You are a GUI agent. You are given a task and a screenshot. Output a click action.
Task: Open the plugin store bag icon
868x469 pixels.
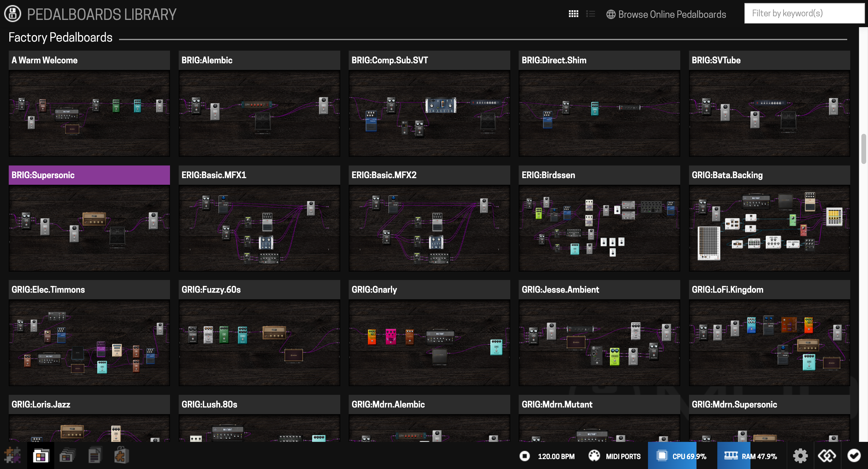pos(121,456)
